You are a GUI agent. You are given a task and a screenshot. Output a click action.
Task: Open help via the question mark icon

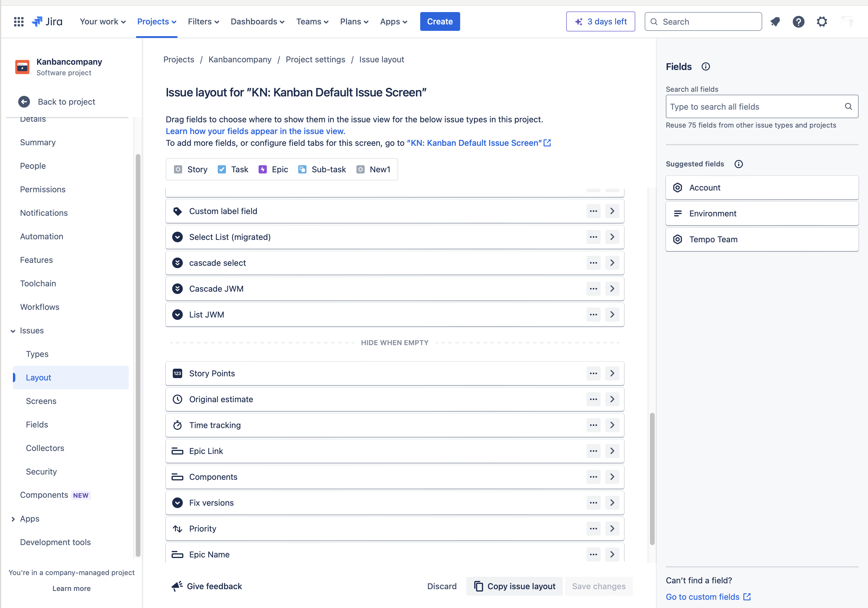click(x=798, y=21)
